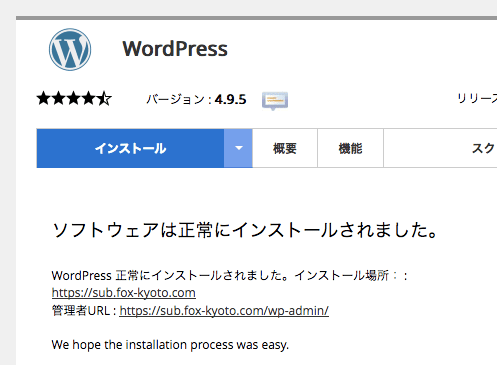
Task: Click the ソフトウェアは正常にインストールされました heading
Action: (x=245, y=230)
